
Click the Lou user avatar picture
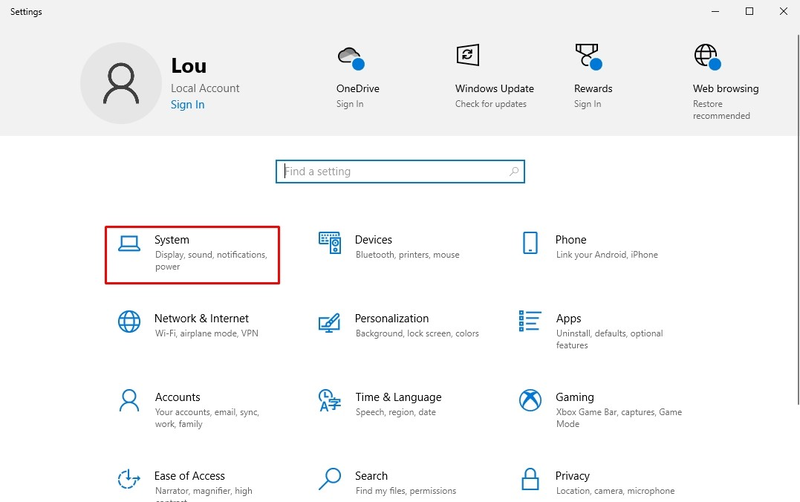click(x=121, y=83)
